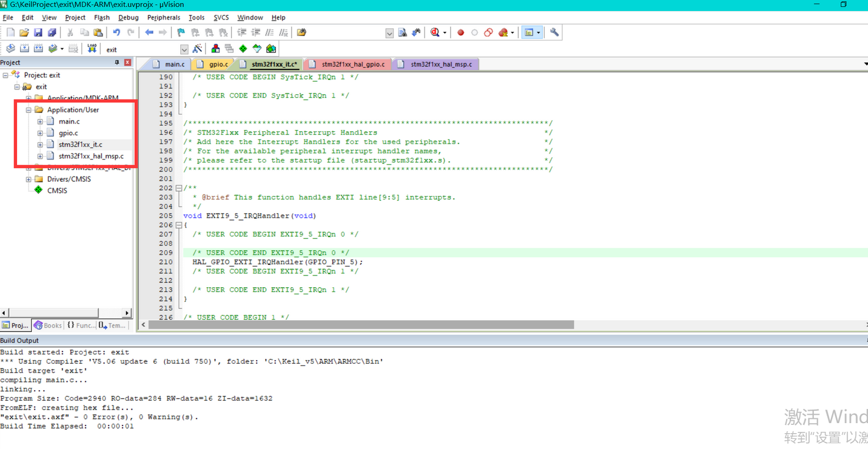Open Find in Files dialog
The image size is (868, 449).
pyautogui.click(x=302, y=33)
